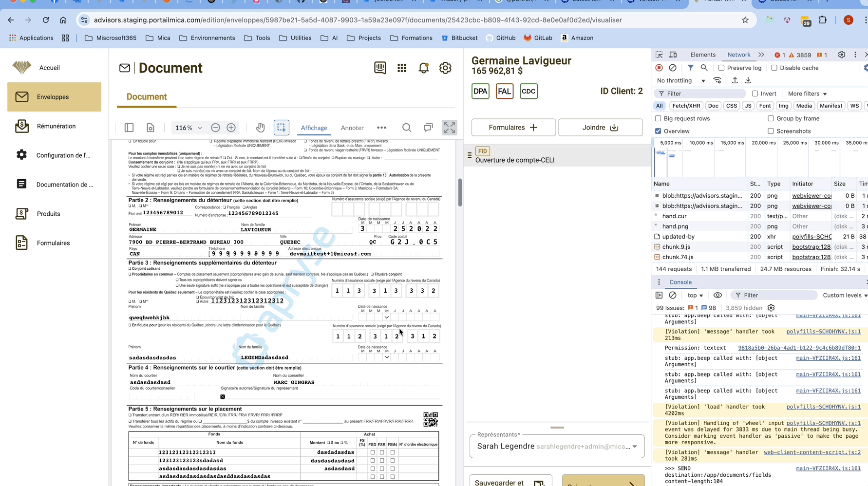Click the network Filter input field
This screenshot has height=486, width=868.
pos(700,93)
